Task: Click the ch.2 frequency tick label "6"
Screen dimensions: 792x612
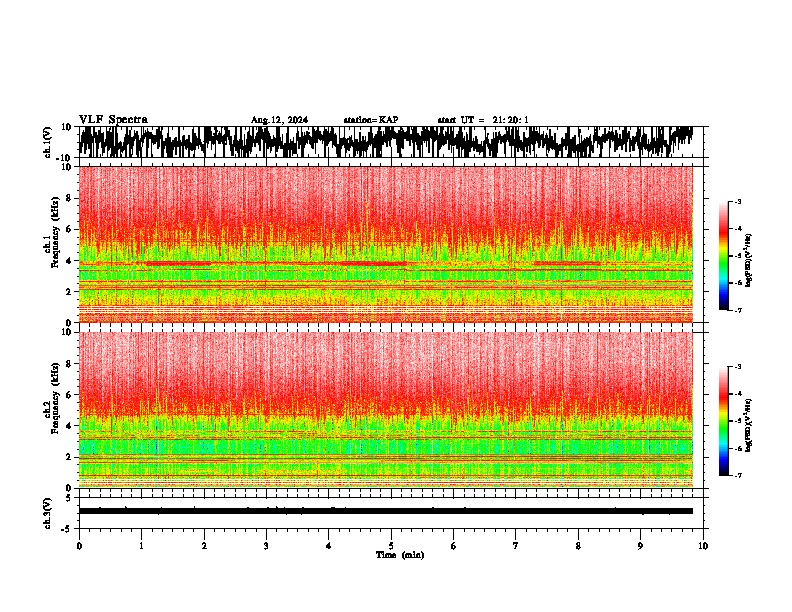Action: click(69, 395)
